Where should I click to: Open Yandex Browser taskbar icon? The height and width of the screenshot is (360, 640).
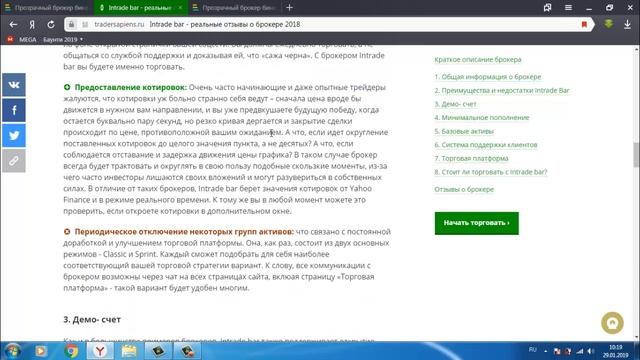point(100,351)
